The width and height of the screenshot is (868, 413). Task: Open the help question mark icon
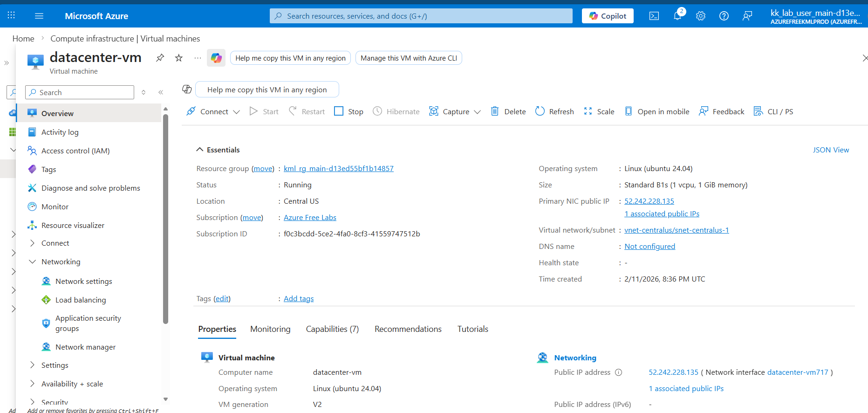pyautogui.click(x=724, y=16)
